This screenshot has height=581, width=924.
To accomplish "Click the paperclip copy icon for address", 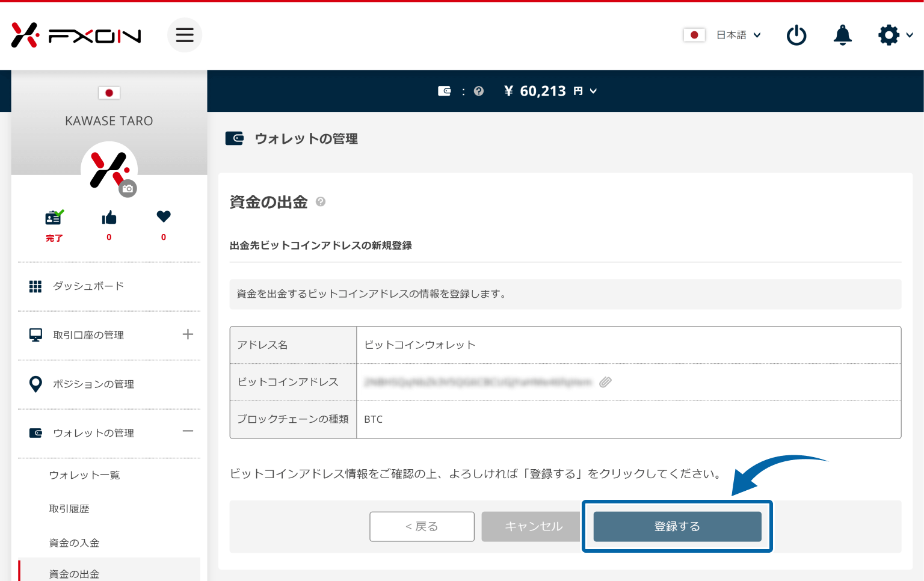I will click(x=605, y=382).
